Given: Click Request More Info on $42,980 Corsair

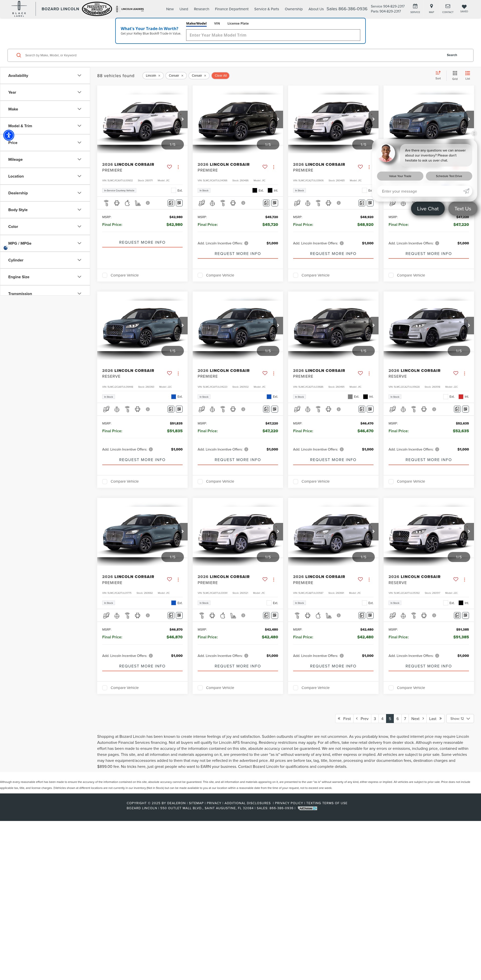Looking at the screenshot, I should click(142, 242).
